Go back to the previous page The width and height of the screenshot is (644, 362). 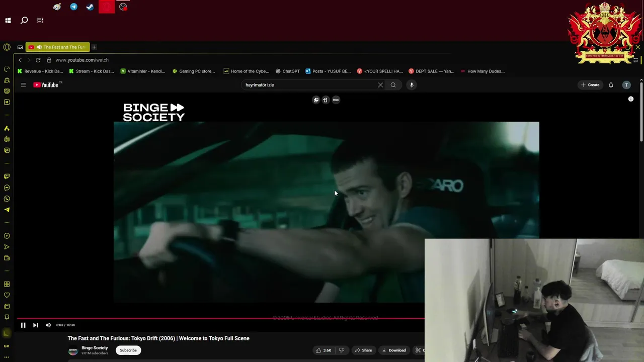pos(20,60)
